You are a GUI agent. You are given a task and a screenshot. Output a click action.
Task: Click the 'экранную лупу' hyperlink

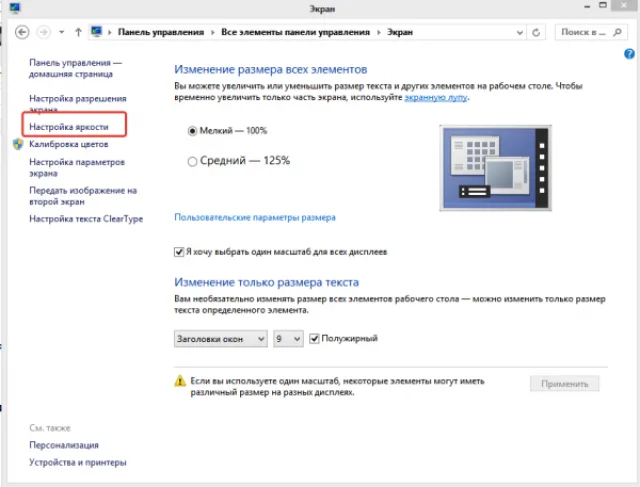(x=436, y=98)
